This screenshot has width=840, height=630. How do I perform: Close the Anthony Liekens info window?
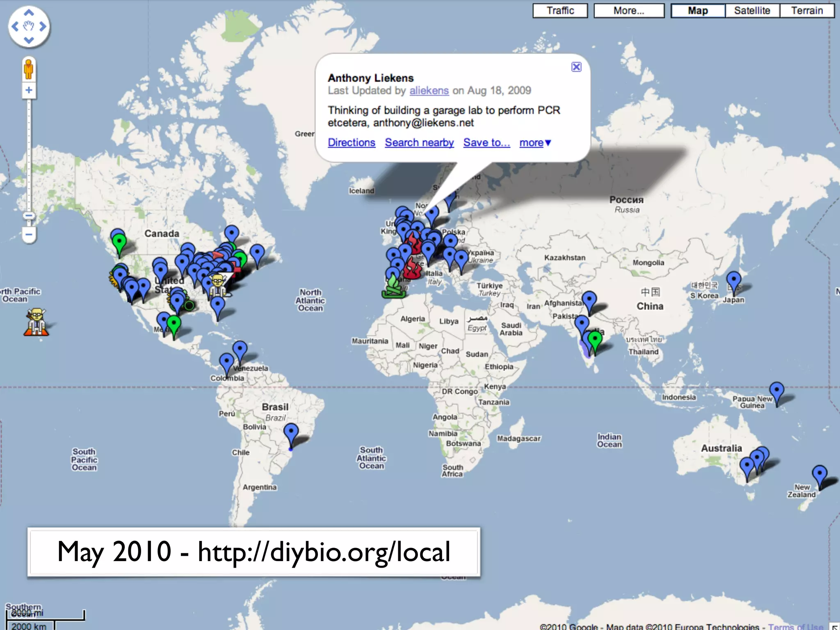pos(576,67)
